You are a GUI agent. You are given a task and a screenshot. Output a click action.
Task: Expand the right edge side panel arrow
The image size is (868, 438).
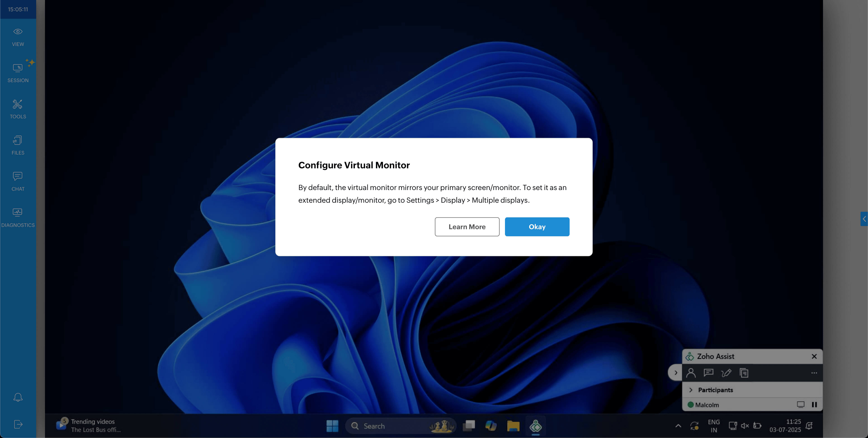click(864, 219)
